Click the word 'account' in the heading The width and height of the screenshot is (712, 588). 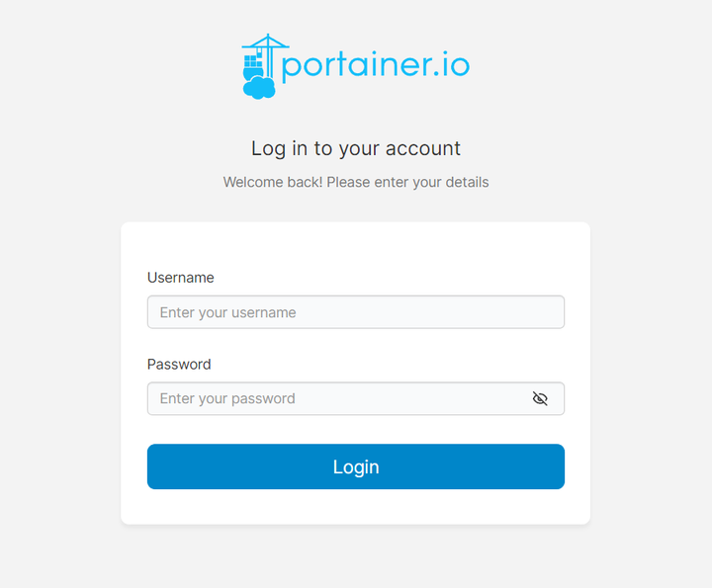[x=423, y=149]
